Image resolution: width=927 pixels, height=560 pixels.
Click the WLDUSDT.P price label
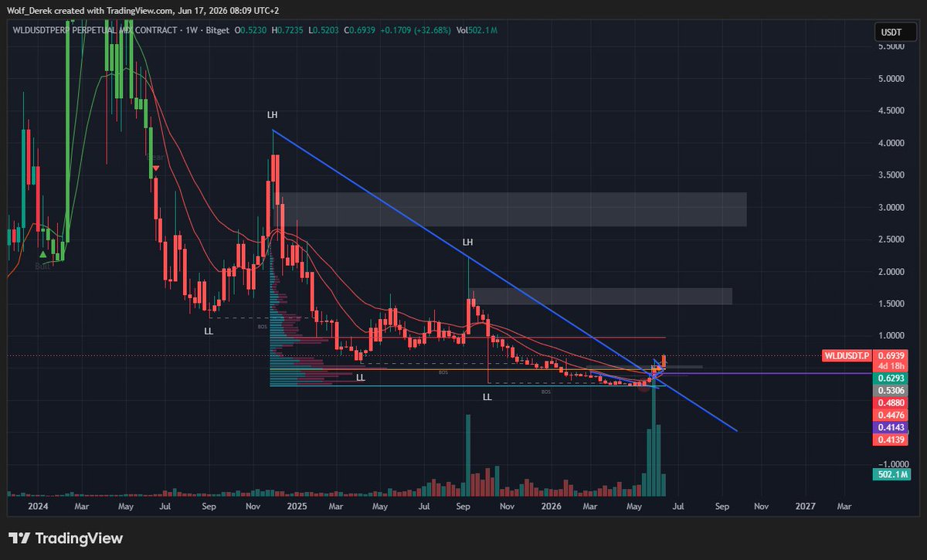click(x=848, y=355)
